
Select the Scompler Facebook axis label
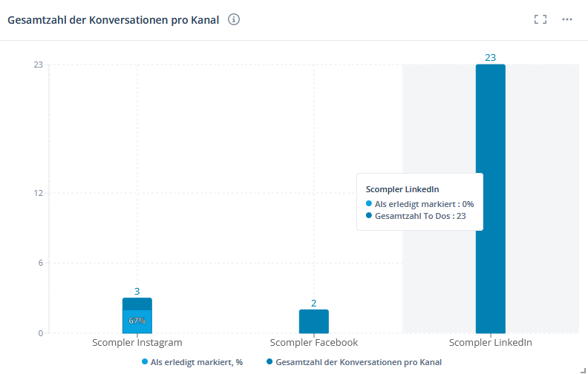click(x=313, y=343)
